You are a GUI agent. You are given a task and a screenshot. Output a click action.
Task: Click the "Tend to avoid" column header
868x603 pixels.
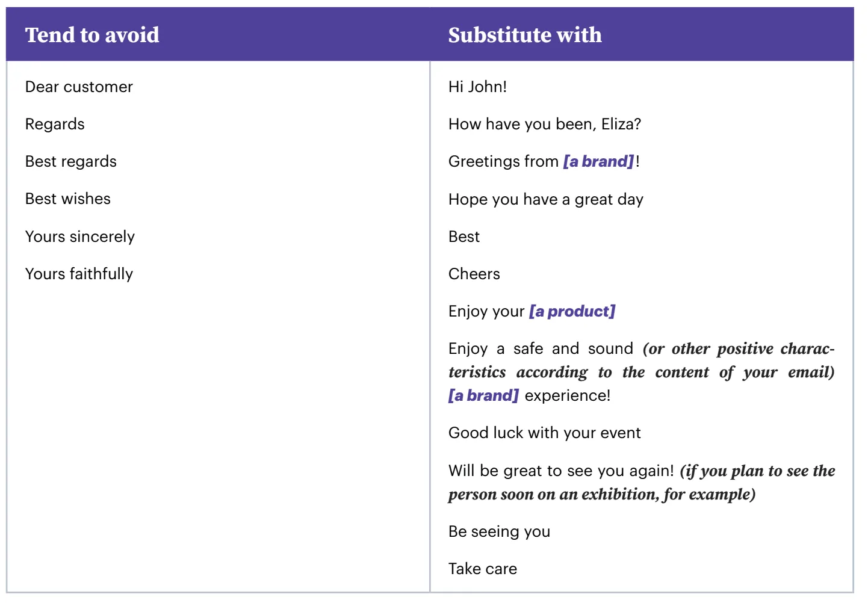tap(92, 35)
